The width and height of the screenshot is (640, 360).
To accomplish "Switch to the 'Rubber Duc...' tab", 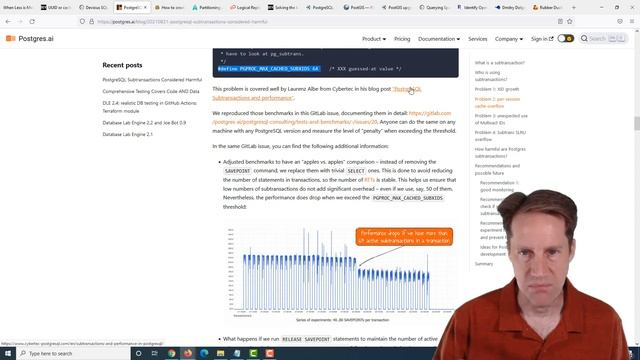I will click(x=547, y=7).
